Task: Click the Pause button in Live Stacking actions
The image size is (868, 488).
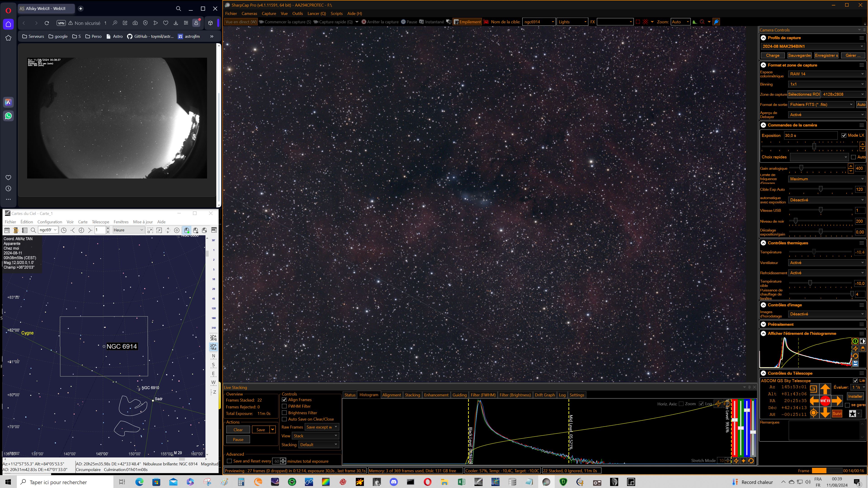Action: pos(238,440)
